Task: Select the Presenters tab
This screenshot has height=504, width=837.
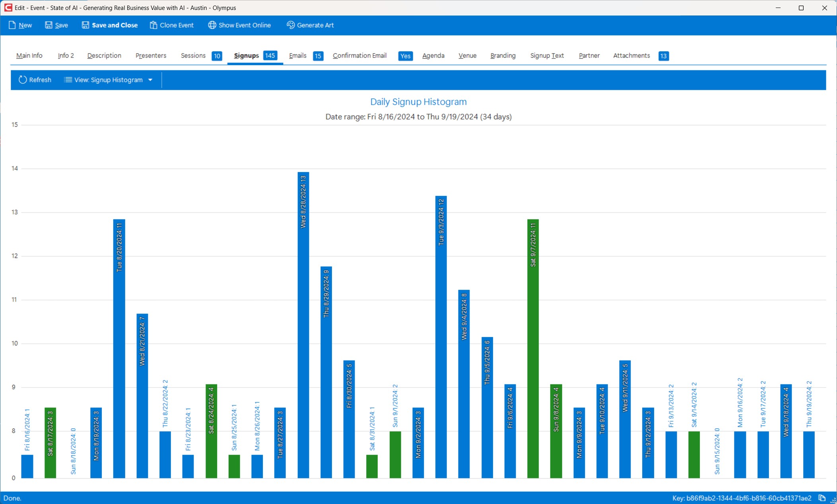Action: 151,56
